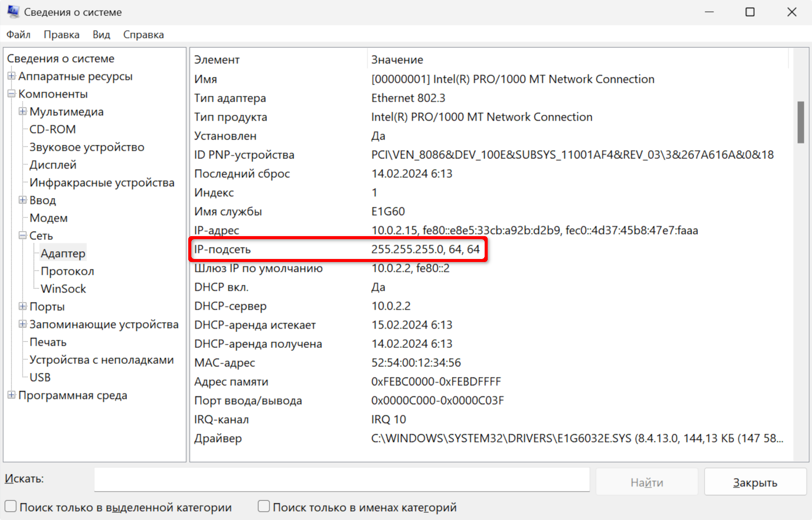Maximize the Сведения о системе window
The image size is (812, 520).
[x=750, y=12]
